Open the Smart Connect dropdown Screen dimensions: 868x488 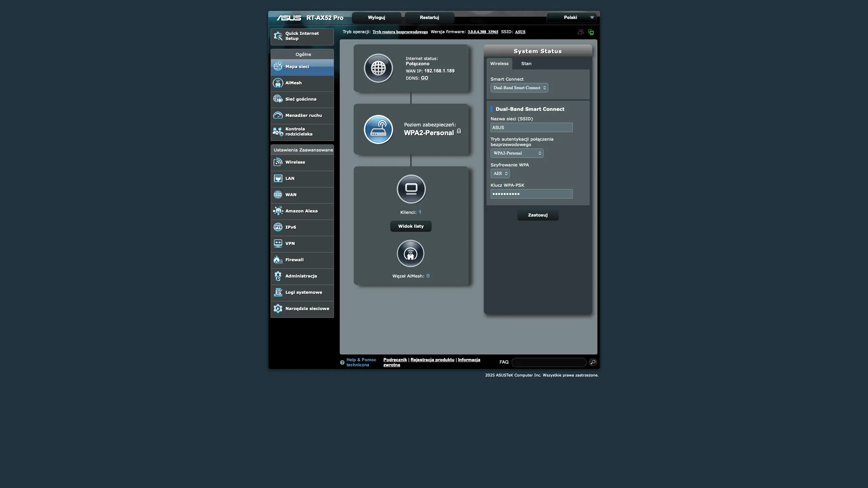pos(519,88)
